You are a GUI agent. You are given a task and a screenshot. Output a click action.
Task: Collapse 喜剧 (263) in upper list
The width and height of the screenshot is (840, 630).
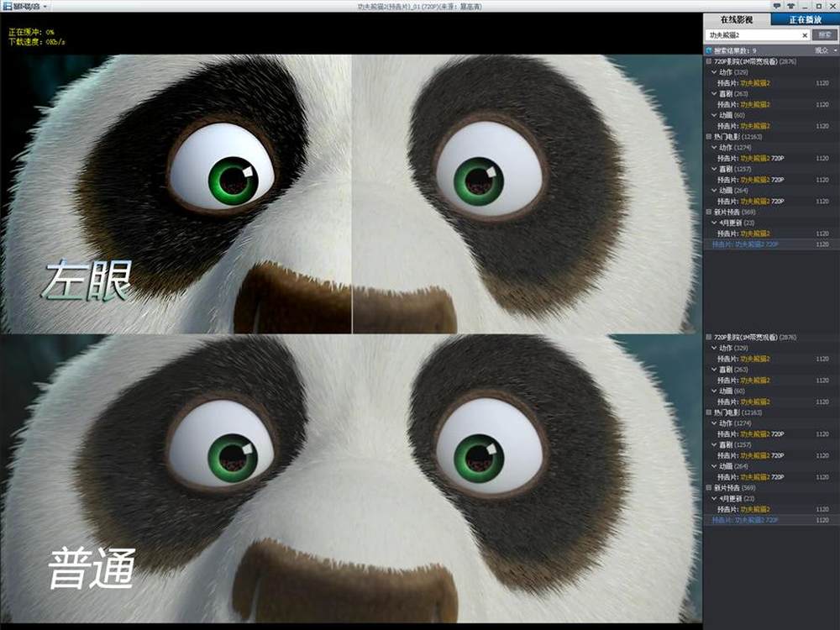(714, 94)
